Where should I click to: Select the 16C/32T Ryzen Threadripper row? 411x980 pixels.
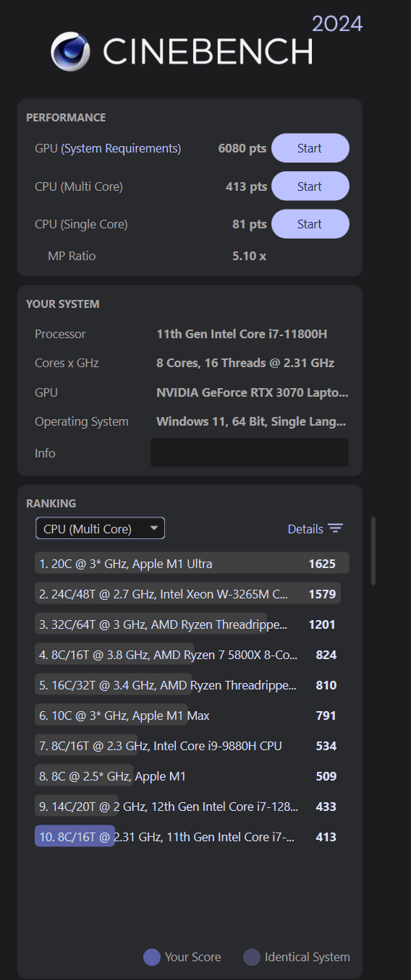[192, 684]
